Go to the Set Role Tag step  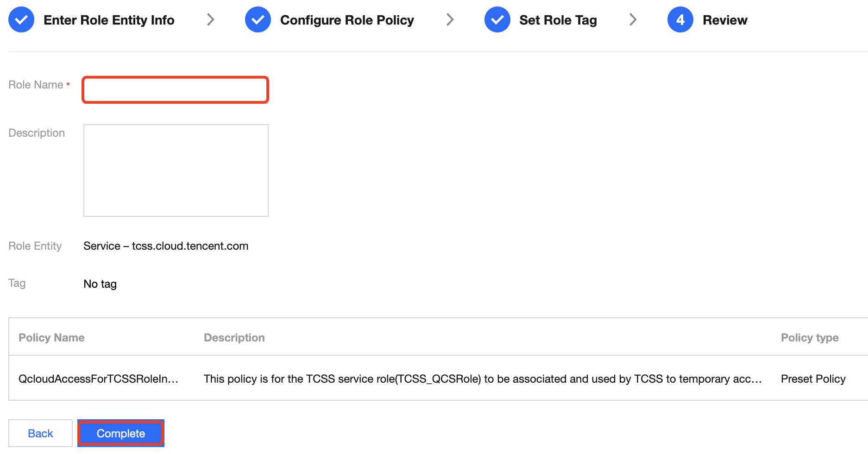(558, 20)
